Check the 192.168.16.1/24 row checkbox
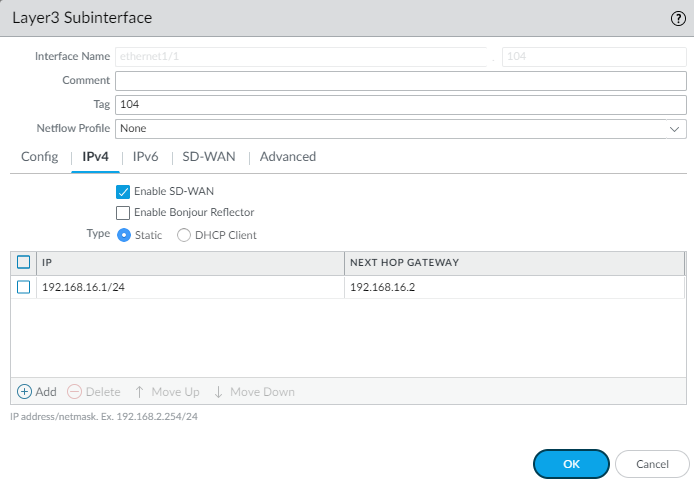 click(x=24, y=288)
